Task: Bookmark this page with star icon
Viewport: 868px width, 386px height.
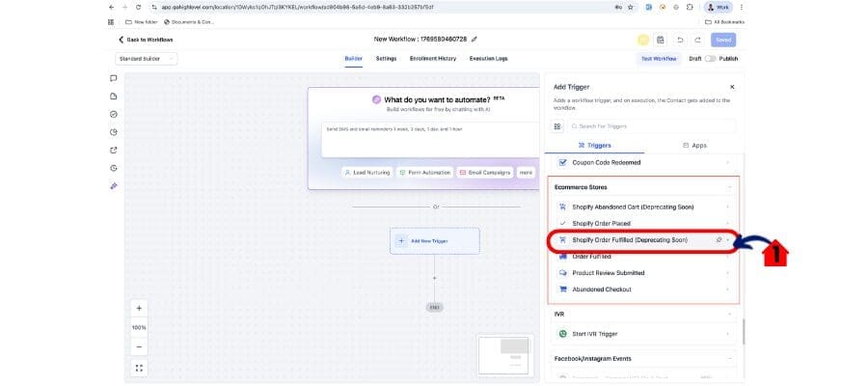Action: pos(631,7)
